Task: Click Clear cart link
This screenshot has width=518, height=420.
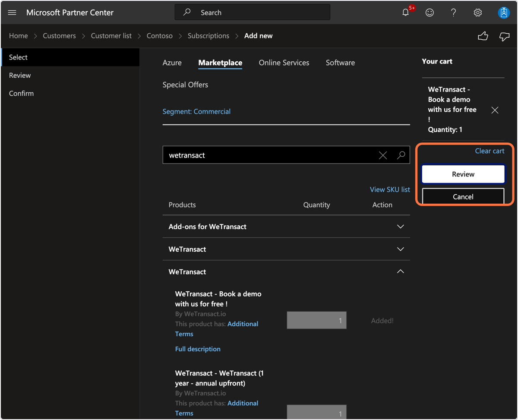Action: (490, 151)
